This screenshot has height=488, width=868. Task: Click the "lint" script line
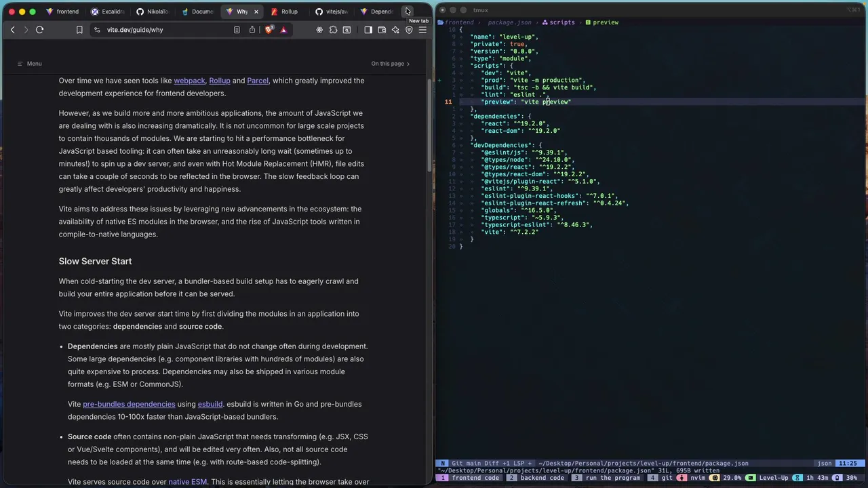[x=515, y=95]
